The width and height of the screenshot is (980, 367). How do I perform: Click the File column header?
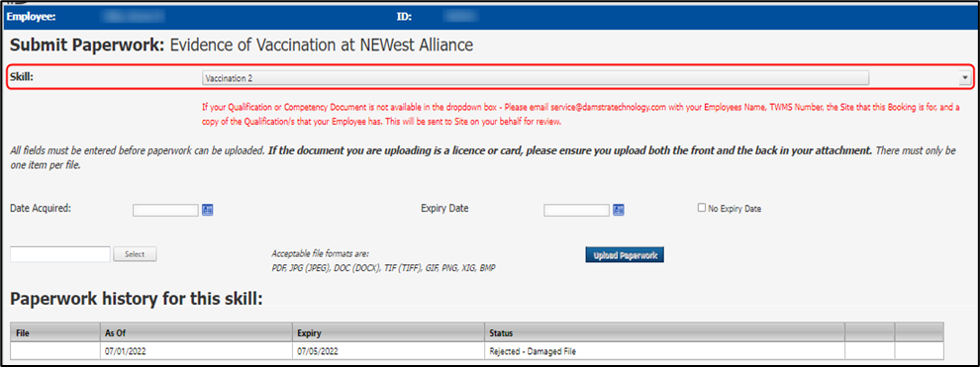[55, 332]
